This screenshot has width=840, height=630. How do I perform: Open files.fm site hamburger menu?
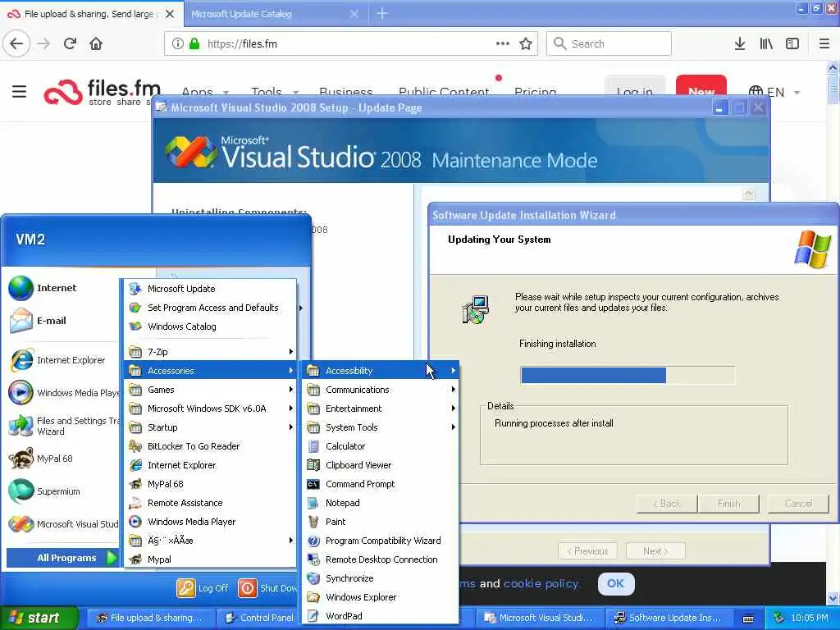(x=20, y=92)
